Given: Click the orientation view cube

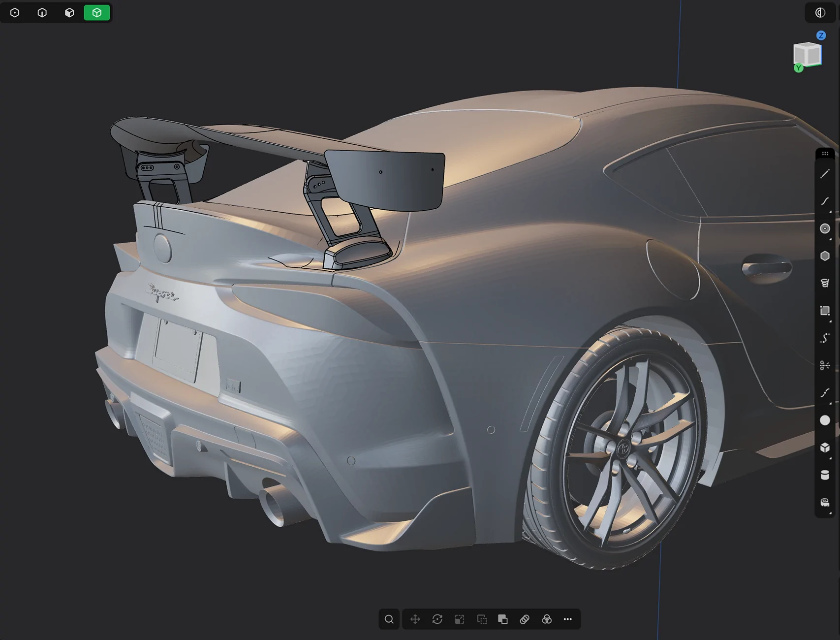Looking at the screenshot, I should click(808, 55).
